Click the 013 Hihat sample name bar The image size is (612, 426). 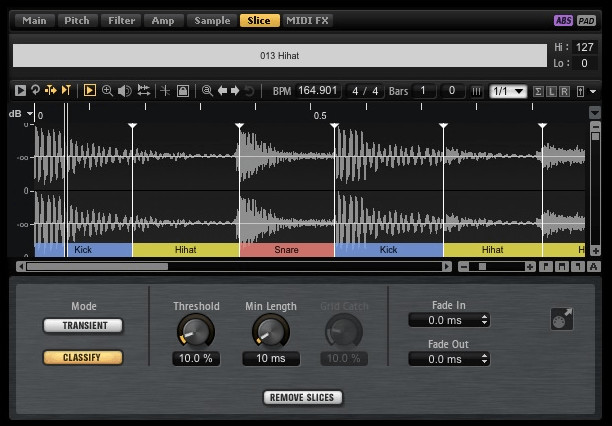pos(279,55)
